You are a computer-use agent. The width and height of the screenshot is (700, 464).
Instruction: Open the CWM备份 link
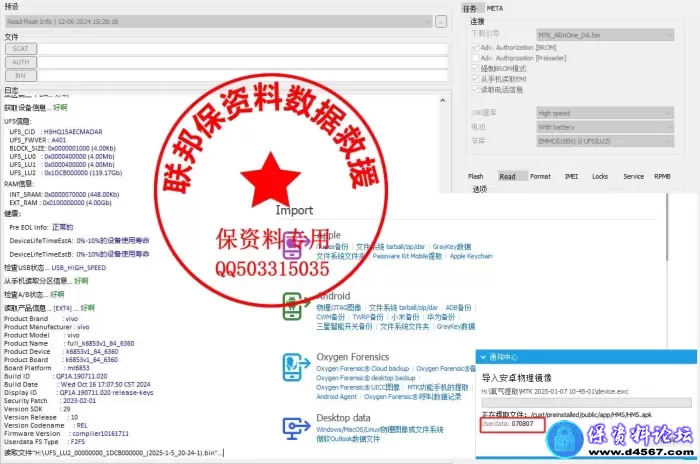[330, 317]
